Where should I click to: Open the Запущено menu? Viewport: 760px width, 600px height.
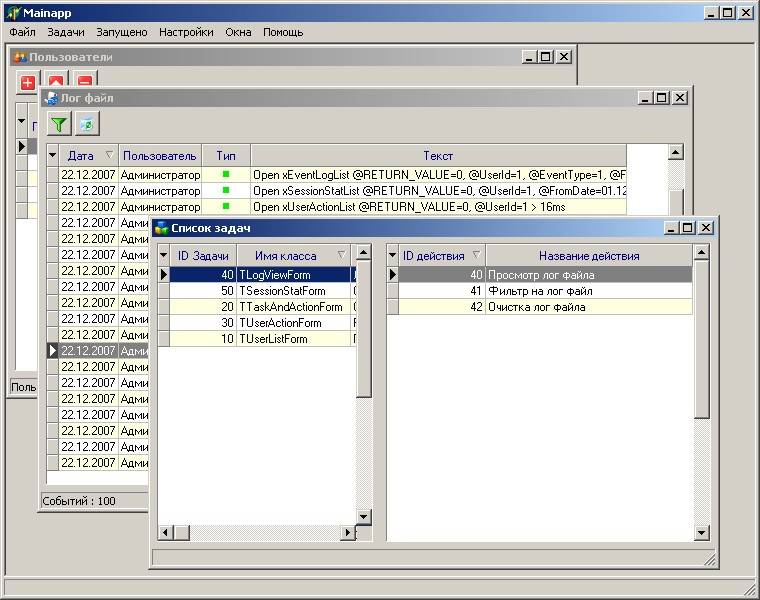122,32
